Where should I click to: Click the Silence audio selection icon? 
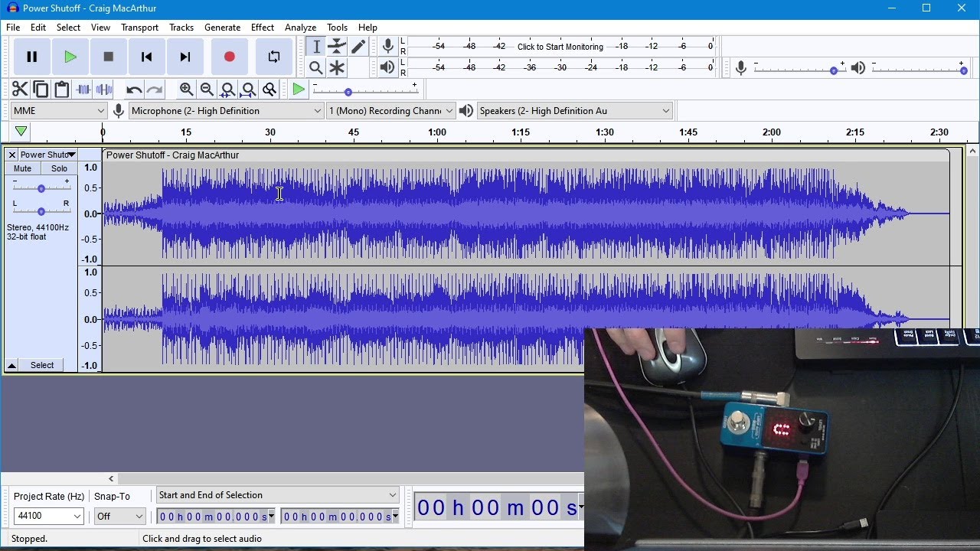click(103, 90)
